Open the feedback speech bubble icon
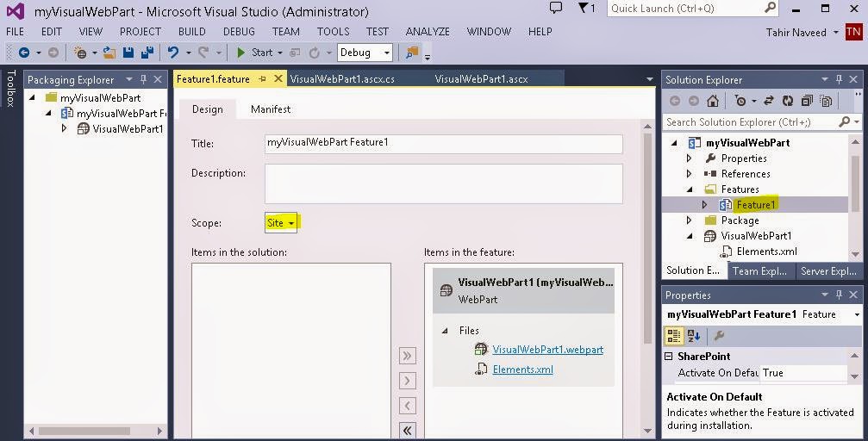Image resolution: width=868 pixels, height=441 pixels. click(x=555, y=8)
